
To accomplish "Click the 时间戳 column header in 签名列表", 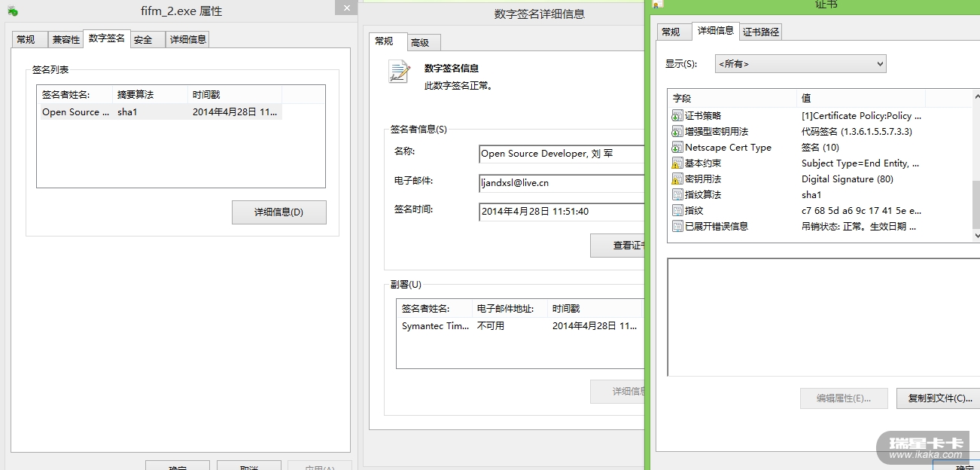I will tap(235, 94).
